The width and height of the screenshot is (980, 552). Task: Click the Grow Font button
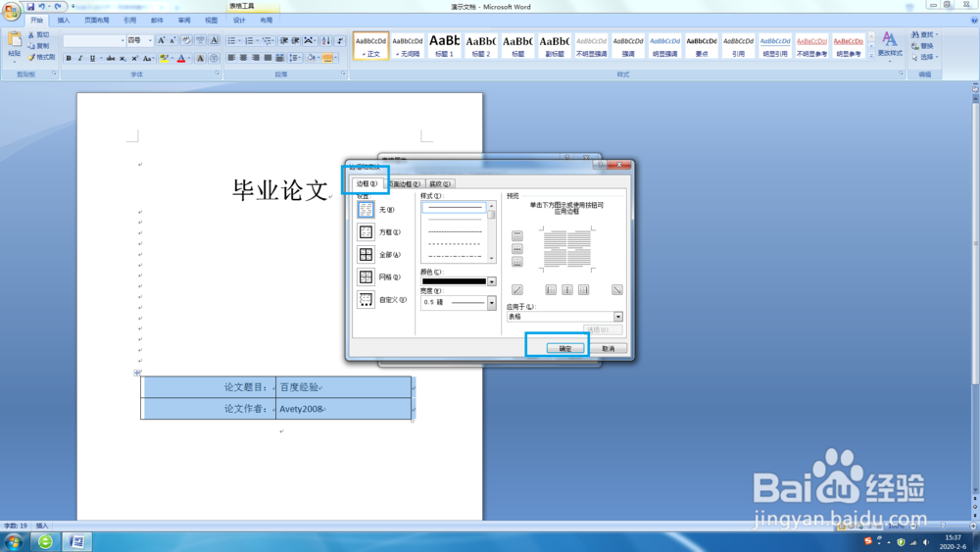(162, 40)
